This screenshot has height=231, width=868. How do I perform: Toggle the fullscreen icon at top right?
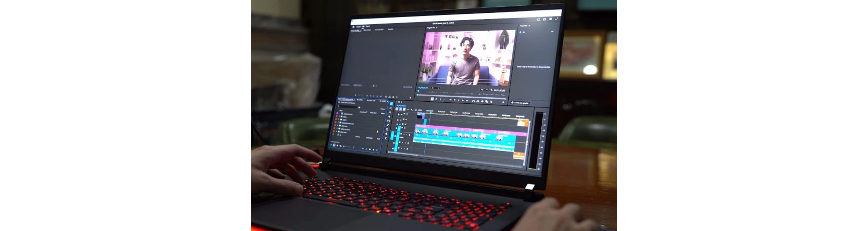click(x=557, y=19)
